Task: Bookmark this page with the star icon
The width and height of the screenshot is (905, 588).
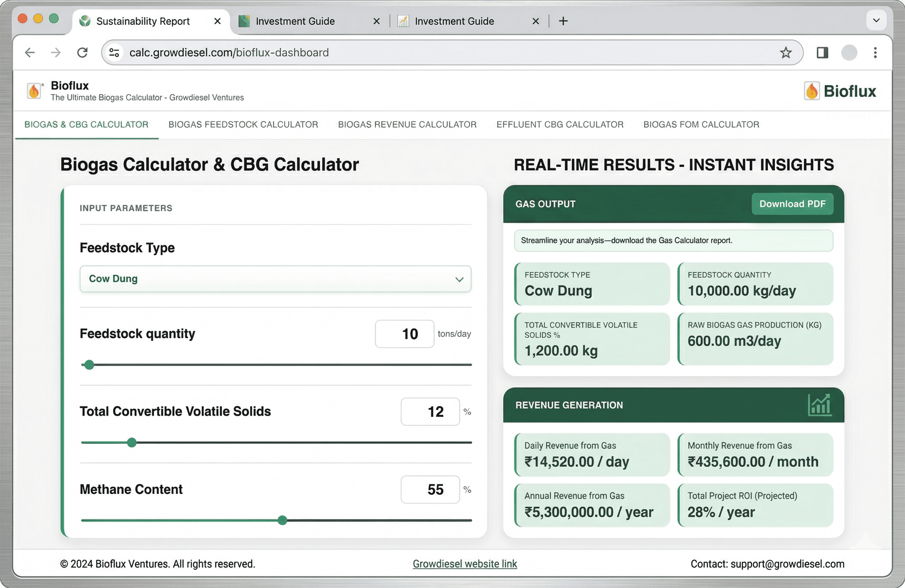Action: (786, 52)
